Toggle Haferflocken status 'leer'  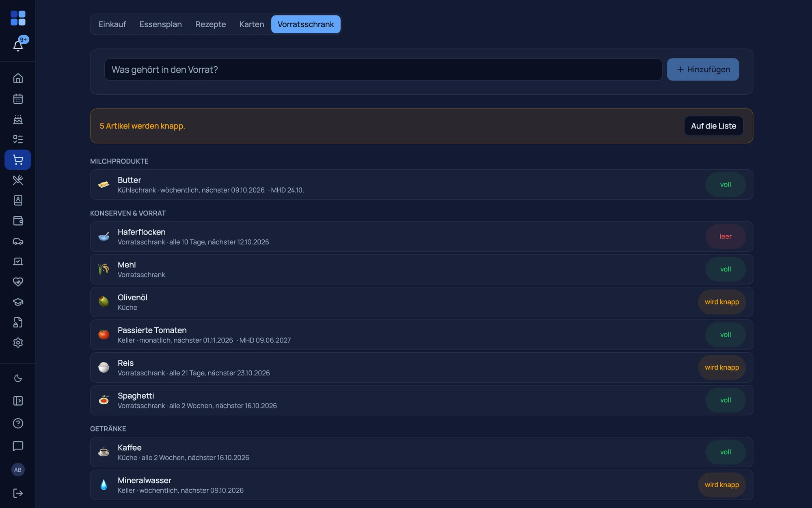click(x=725, y=237)
